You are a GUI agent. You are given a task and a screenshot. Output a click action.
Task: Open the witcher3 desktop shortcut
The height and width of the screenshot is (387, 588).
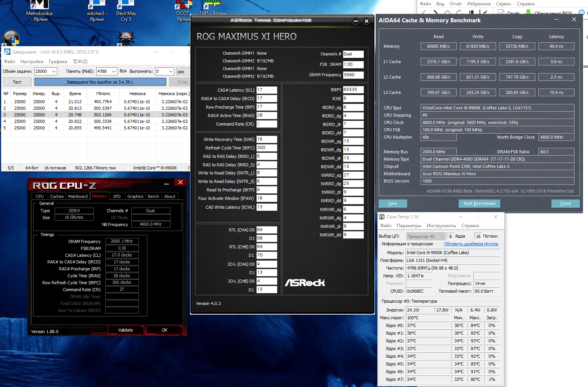tap(97, 11)
